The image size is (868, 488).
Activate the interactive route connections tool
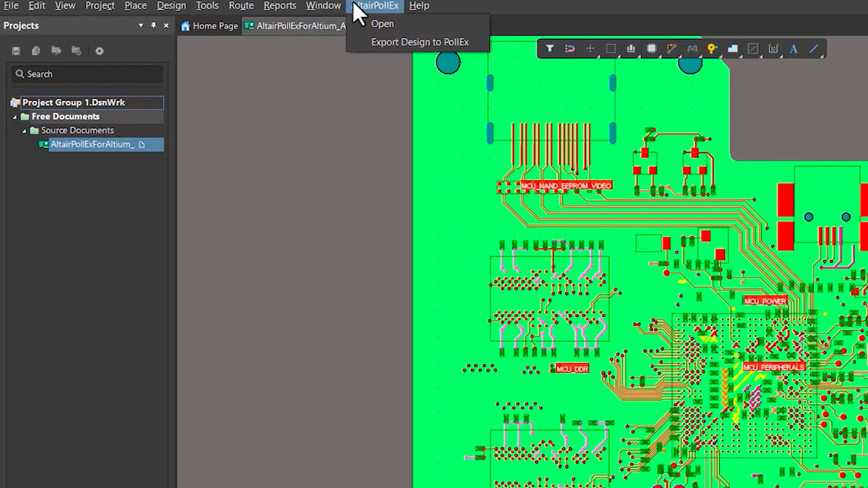point(671,49)
